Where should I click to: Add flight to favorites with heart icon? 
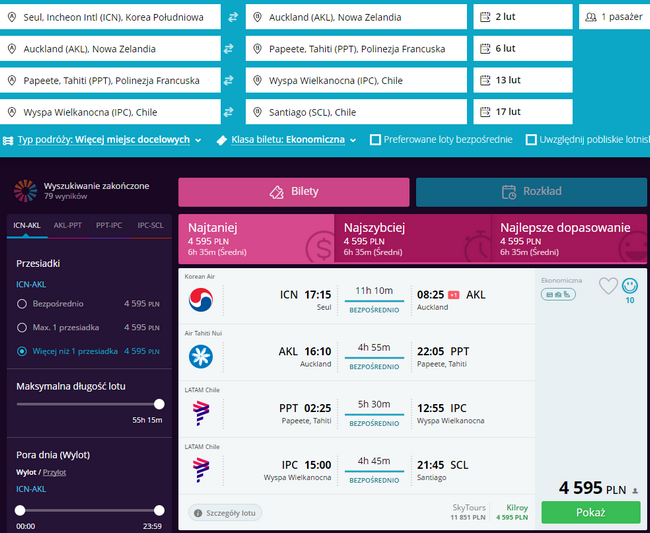click(x=608, y=286)
